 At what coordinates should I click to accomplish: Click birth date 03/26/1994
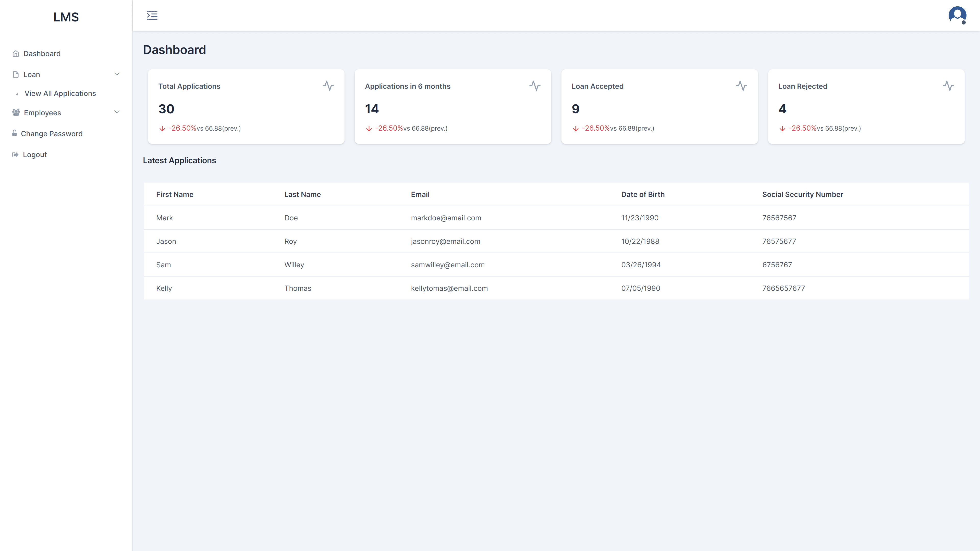point(641,265)
